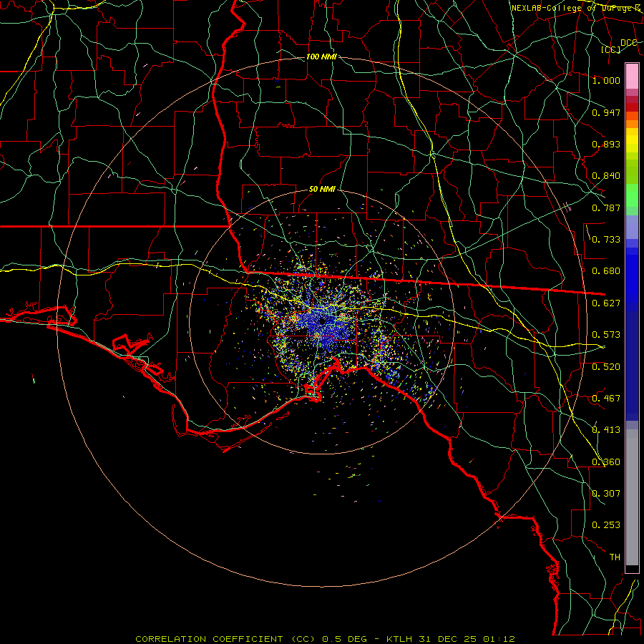Click the 0.627 scale value
The width and height of the screenshot is (644, 644).
click(606, 303)
